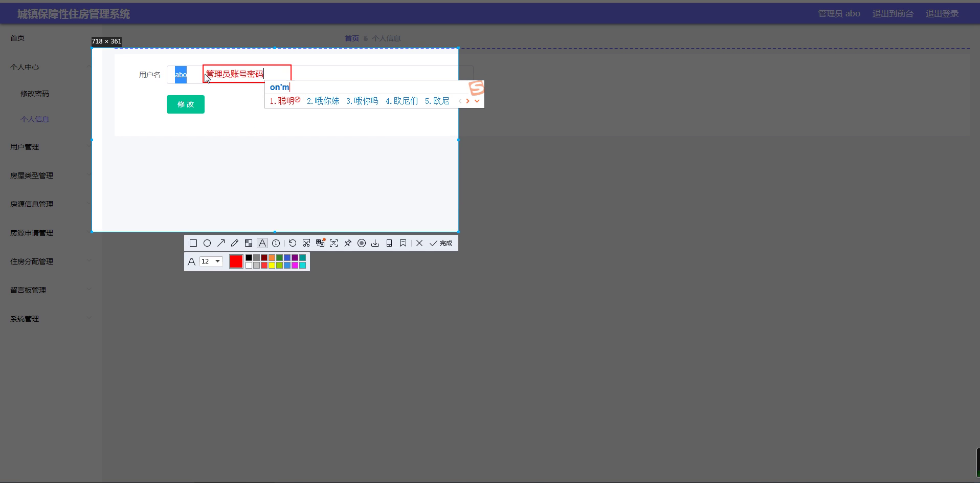Click the 个人信息 breadcrumb text
The width and height of the screenshot is (980, 483).
point(386,38)
